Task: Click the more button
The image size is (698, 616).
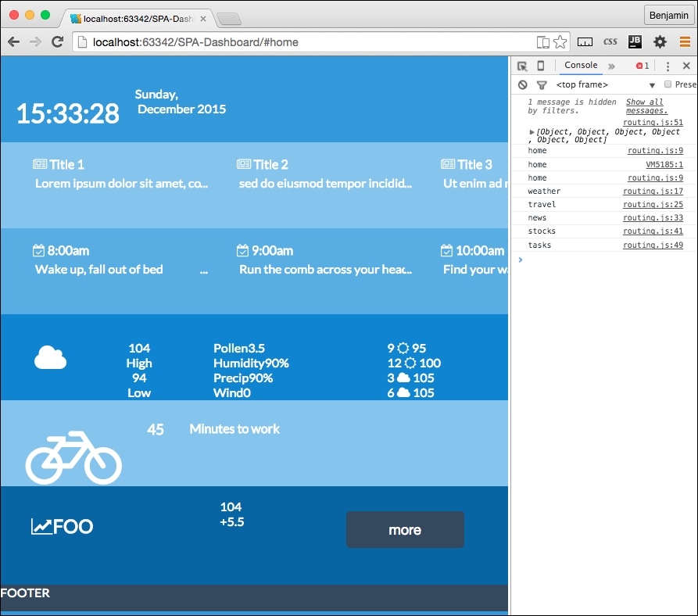Action: coord(405,530)
